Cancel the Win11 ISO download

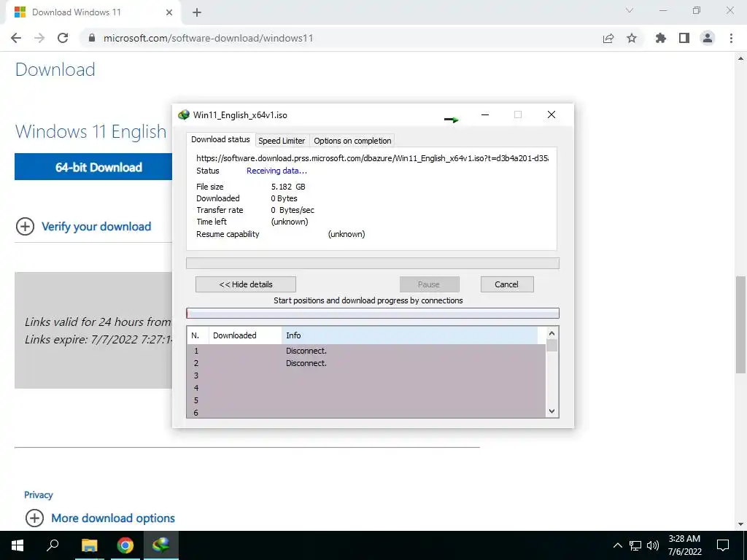(506, 284)
